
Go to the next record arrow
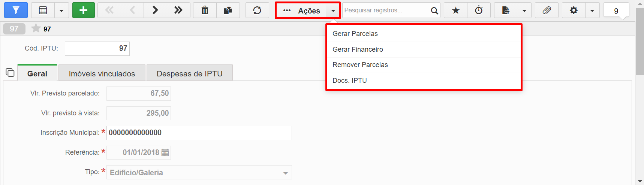(155, 10)
